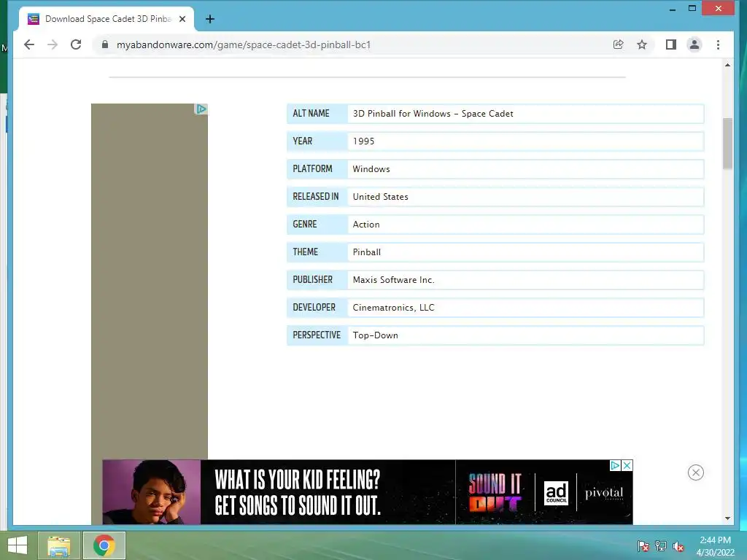The width and height of the screenshot is (747, 560).
Task: Open Chrome side panel
Action: click(671, 44)
